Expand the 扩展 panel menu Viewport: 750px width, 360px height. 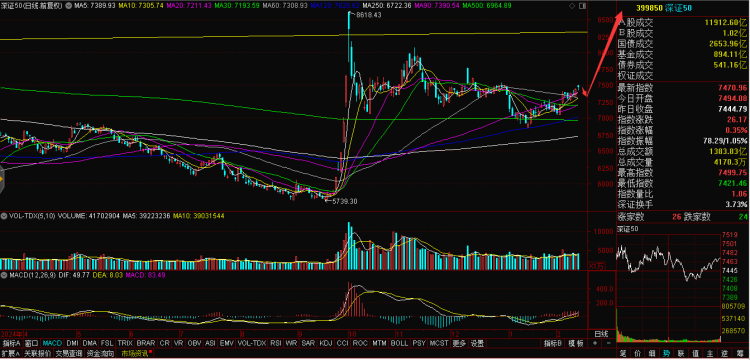[11, 354]
